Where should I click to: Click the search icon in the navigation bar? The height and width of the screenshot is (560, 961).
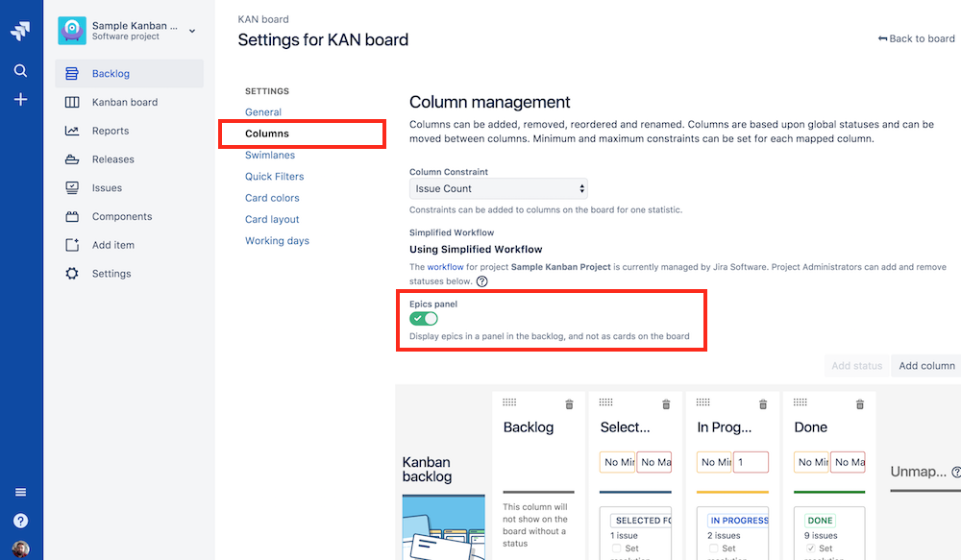[21, 70]
